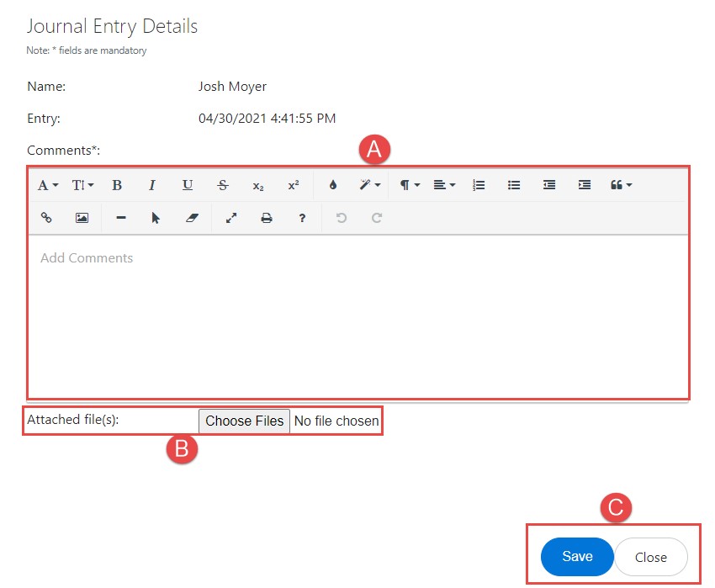Click the entry timestamp 04/30/2021 4:41:55 PM
This screenshot has width=715, height=588.
pyautogui.click(x=267, y=119)
